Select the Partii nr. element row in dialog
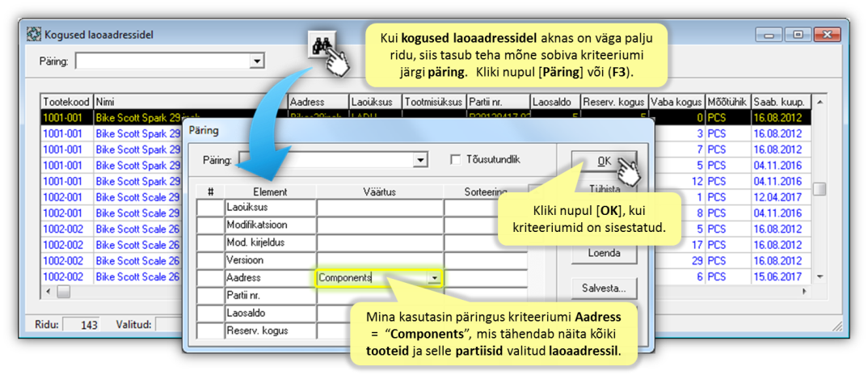The height and width of the screenshot is (375, 868). click(x=270, y=296)
